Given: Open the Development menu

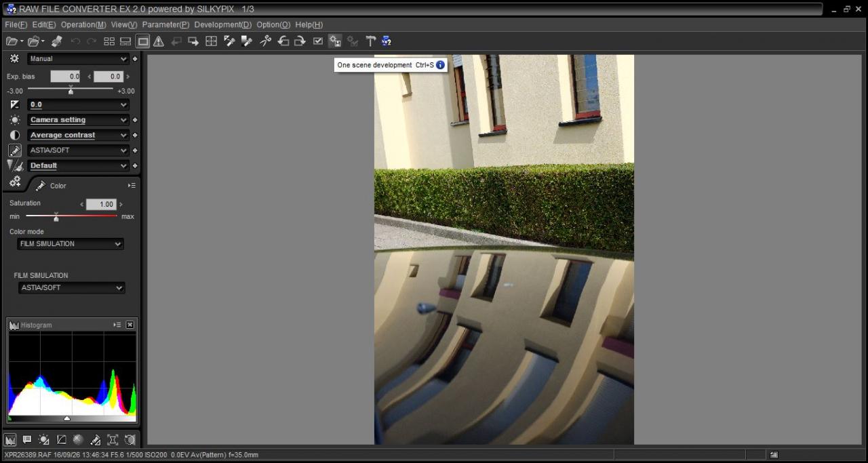Looking at the screenshot, I should (222, 24).
